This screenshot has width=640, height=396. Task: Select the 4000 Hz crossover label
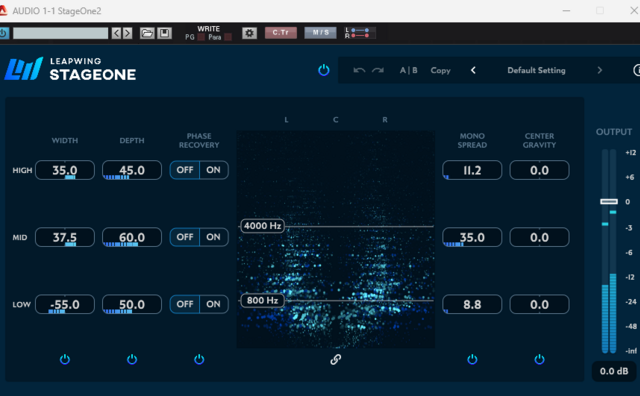pyautogui.click(x=262, y=226)
